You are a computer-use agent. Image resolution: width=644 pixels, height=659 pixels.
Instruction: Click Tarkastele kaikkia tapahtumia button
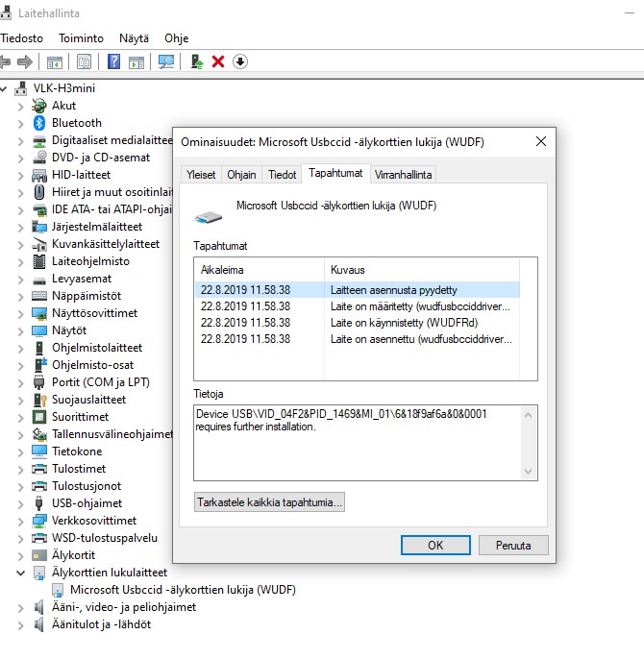[269, 502]
